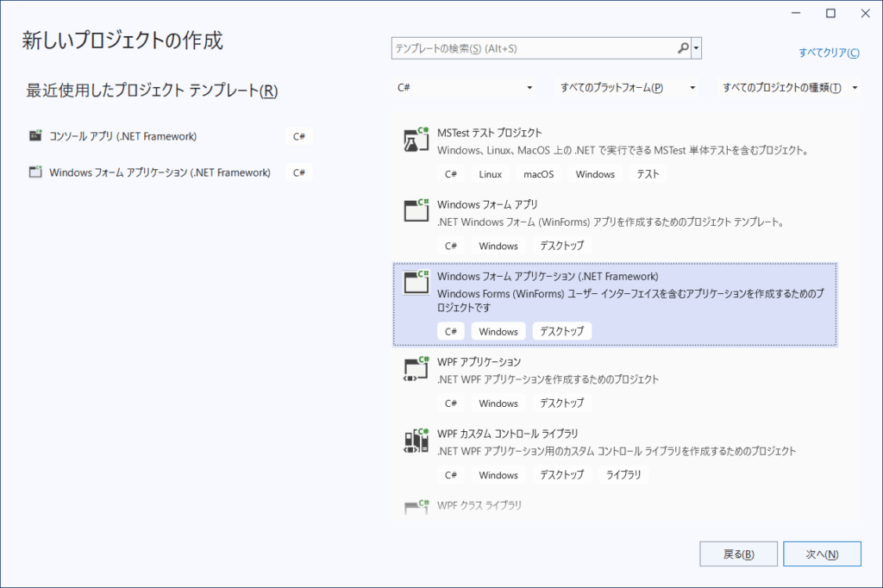Screen dimensions: 883x588
Task: Click the WPF アプリケーション description text
Action: [x=548, y=379]
